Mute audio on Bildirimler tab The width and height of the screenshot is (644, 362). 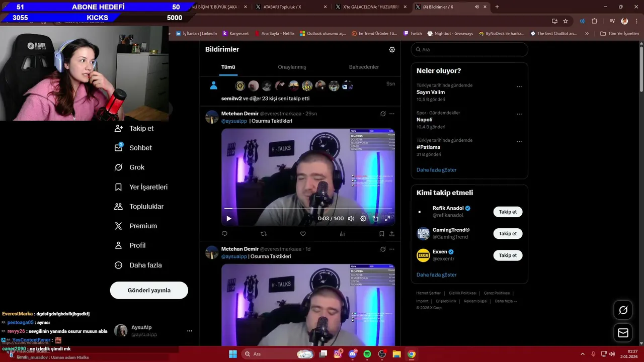pos(476,7)
